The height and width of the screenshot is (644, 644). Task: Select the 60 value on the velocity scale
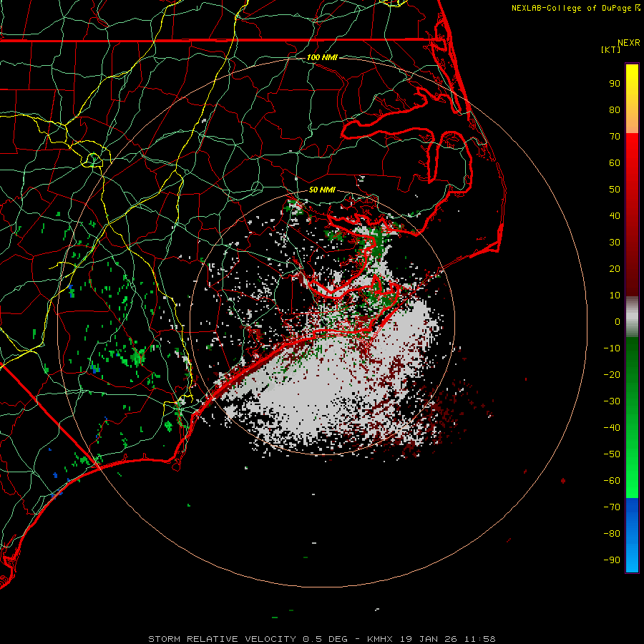(615, 163)
